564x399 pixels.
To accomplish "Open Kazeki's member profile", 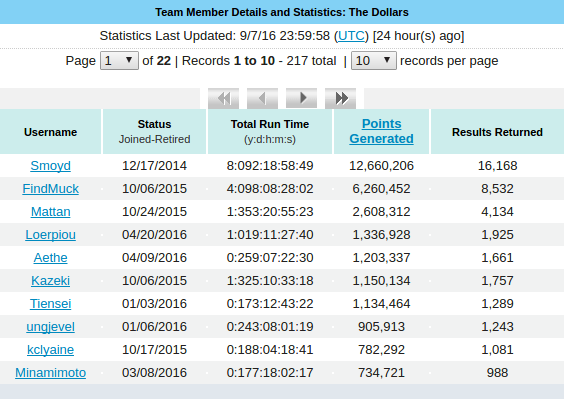I will click(50, 281).
